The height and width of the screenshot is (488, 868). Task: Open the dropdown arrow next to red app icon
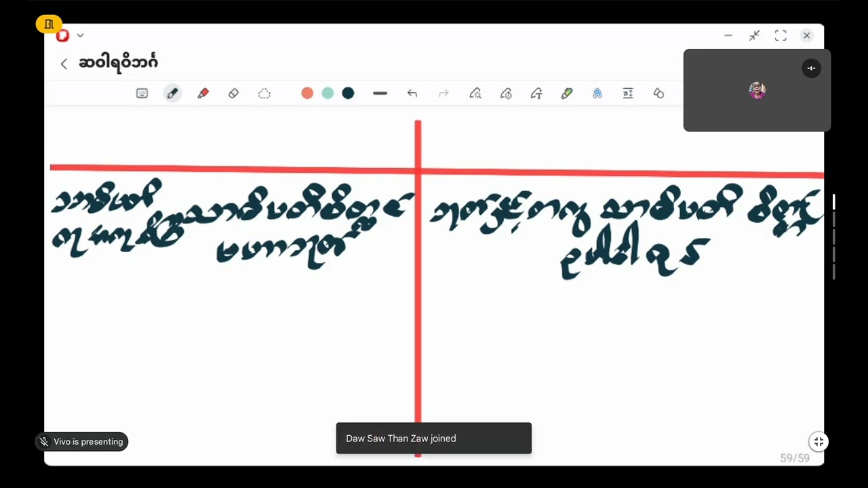(80, 35)
